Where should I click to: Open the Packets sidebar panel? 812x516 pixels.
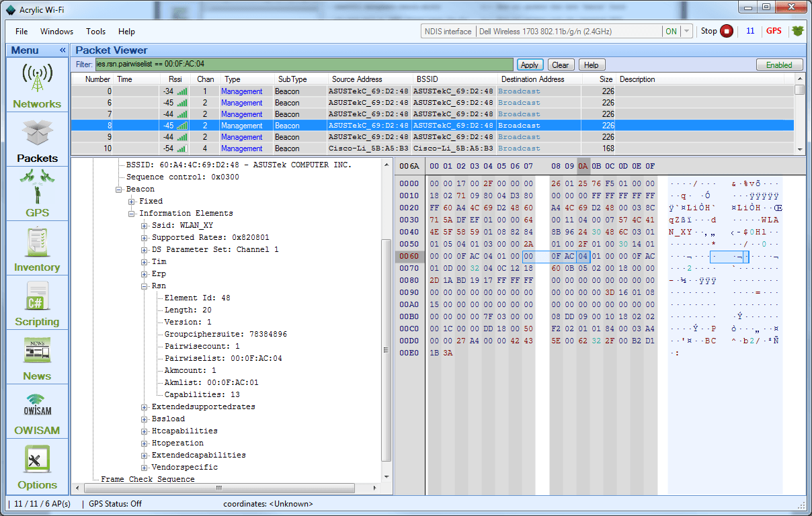(x=37, y=140)
